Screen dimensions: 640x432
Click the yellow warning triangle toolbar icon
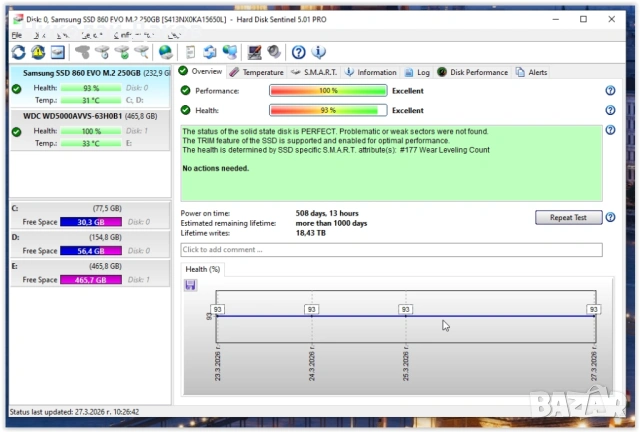[38, 52]
